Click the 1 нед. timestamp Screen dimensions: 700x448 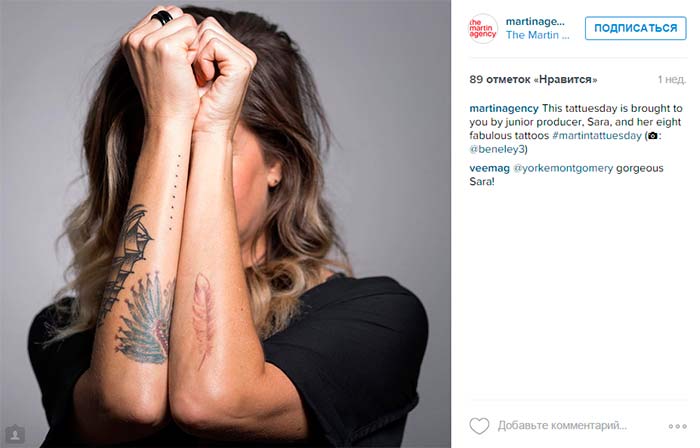(671, 79)
